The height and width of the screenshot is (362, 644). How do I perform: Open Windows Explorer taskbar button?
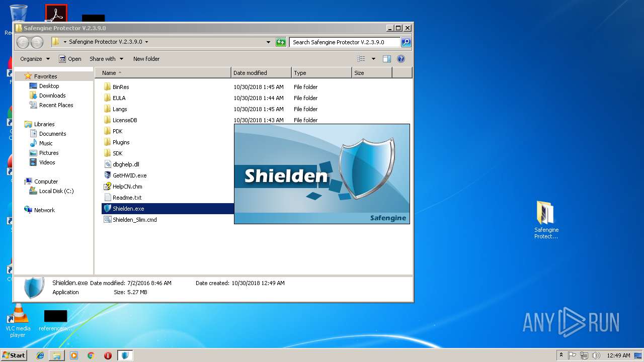pyautogui.click(x=57, y=355)
